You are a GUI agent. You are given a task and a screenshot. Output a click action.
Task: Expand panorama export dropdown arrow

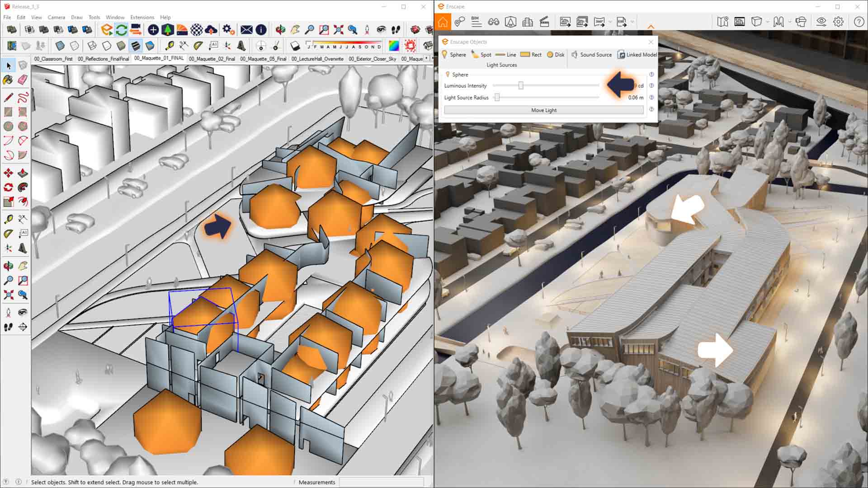tap(610, 22)
